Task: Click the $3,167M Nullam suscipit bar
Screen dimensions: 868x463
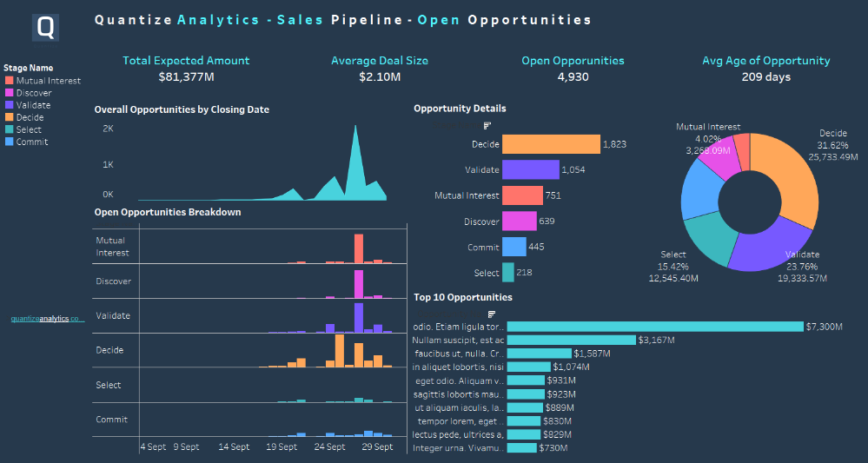Action: pyautogui.click(x=571, y=340)
